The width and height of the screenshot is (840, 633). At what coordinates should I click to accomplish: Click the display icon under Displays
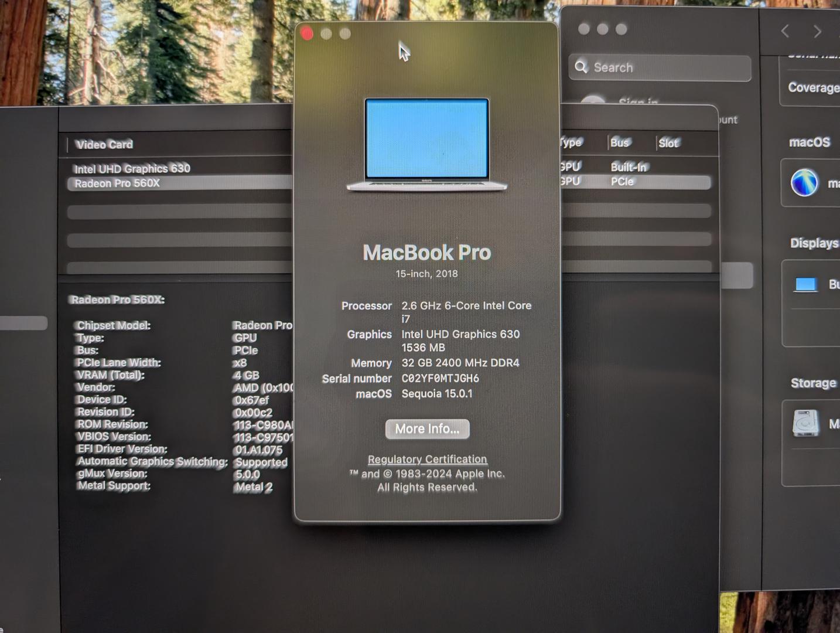805,285
